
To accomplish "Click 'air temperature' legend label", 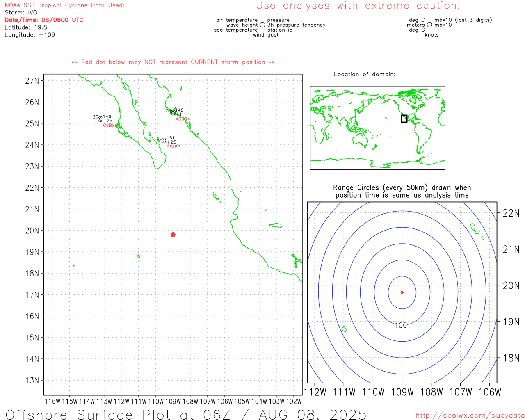I will (237, 20).
